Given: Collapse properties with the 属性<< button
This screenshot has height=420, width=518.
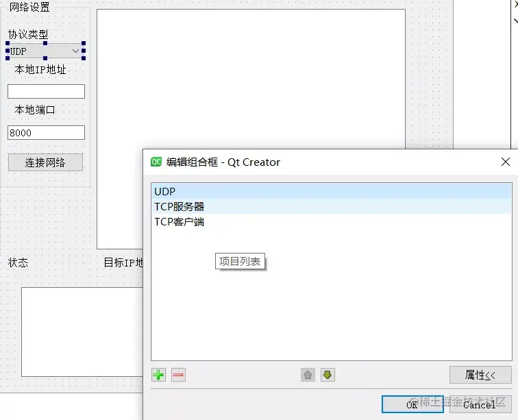Looking at the screenshot, I should 480,375.
